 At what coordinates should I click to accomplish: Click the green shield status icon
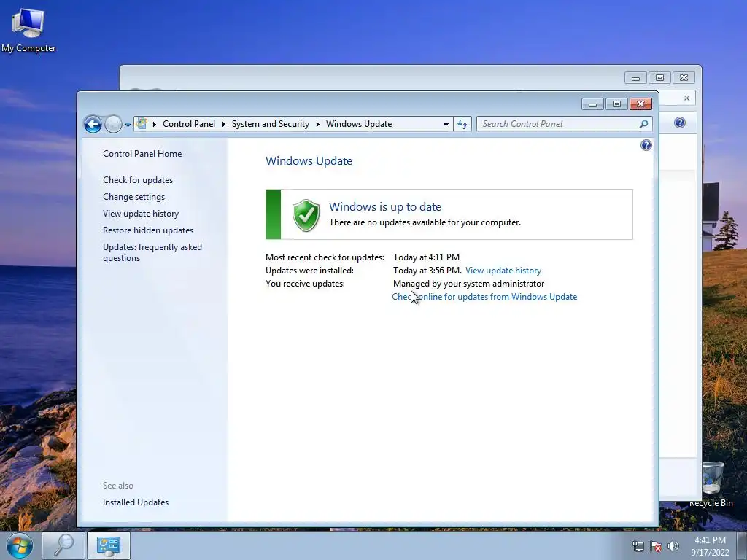[306, 215]
